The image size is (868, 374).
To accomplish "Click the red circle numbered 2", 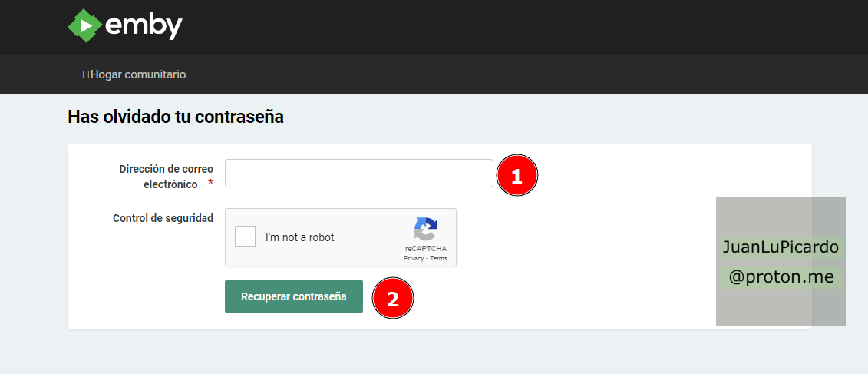I will [x=392, y=298].
